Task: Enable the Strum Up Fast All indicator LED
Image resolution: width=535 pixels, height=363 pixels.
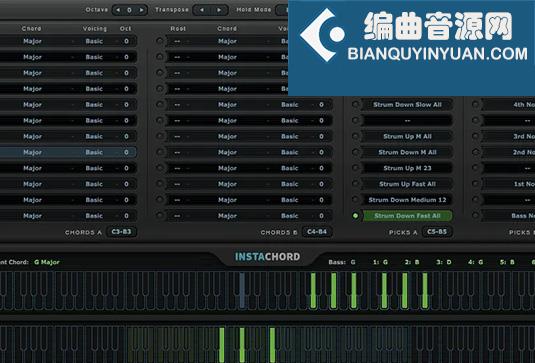Action: [x=355, y=184]
